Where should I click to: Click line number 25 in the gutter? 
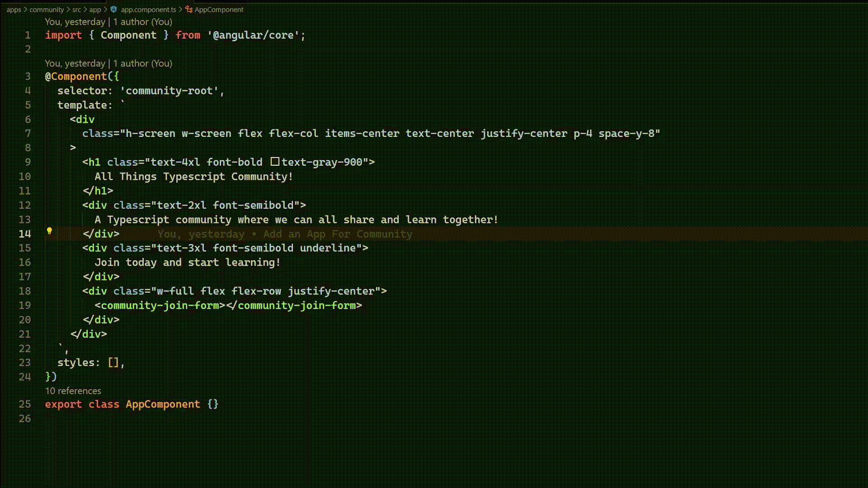coord(25,404)
